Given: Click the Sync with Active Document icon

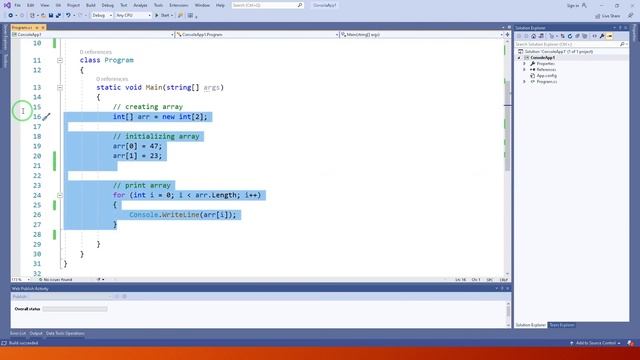Looking at the screenshot, I should [x=562, y=36].
